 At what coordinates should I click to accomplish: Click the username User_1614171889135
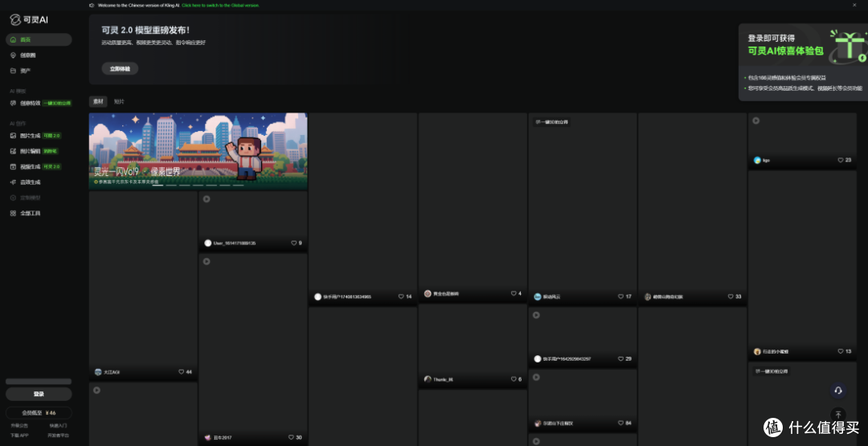coord(235,243)
